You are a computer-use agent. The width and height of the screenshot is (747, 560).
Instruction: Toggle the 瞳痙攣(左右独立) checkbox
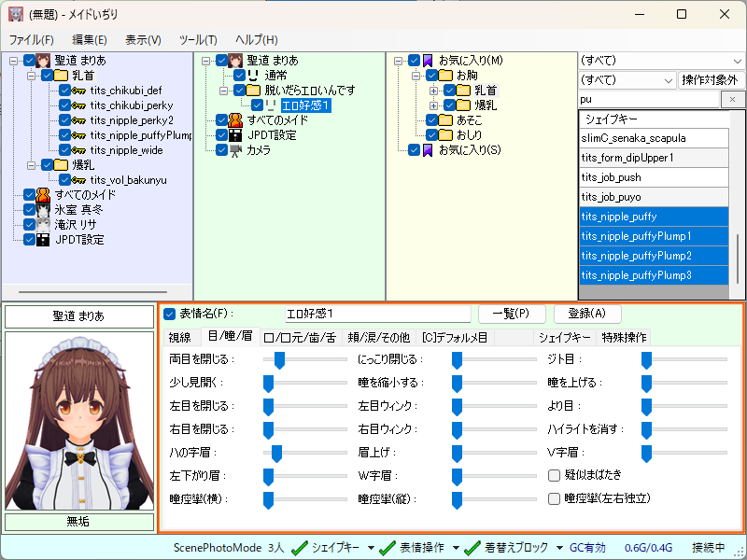[555, 498]
